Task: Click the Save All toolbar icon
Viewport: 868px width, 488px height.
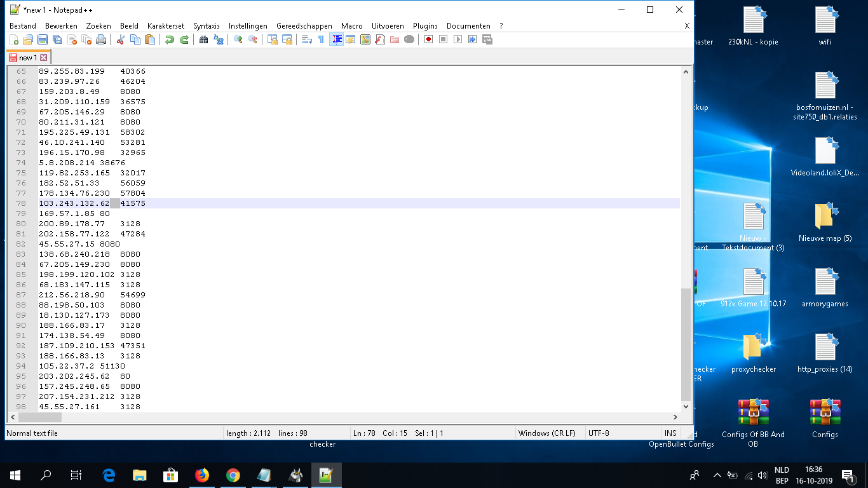Action: (57, 39)
